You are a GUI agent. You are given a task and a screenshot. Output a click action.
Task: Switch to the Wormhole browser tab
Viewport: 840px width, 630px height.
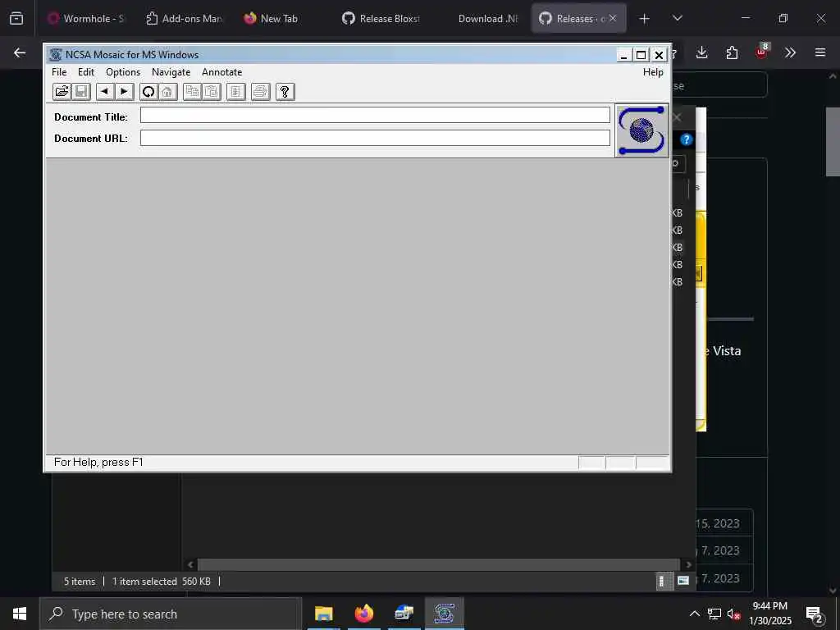coord(85,18)
